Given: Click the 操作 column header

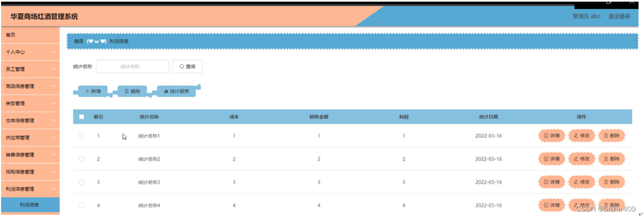Looking at the screenshot, I should click(581, 117).
